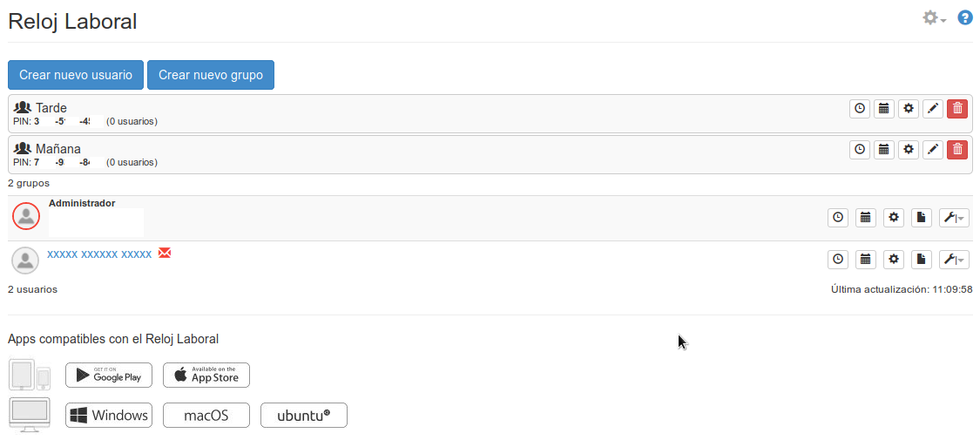Open clock records for xxxxx xxxxxx user
This screenshot has height=440, width=980.
point(838,259)
